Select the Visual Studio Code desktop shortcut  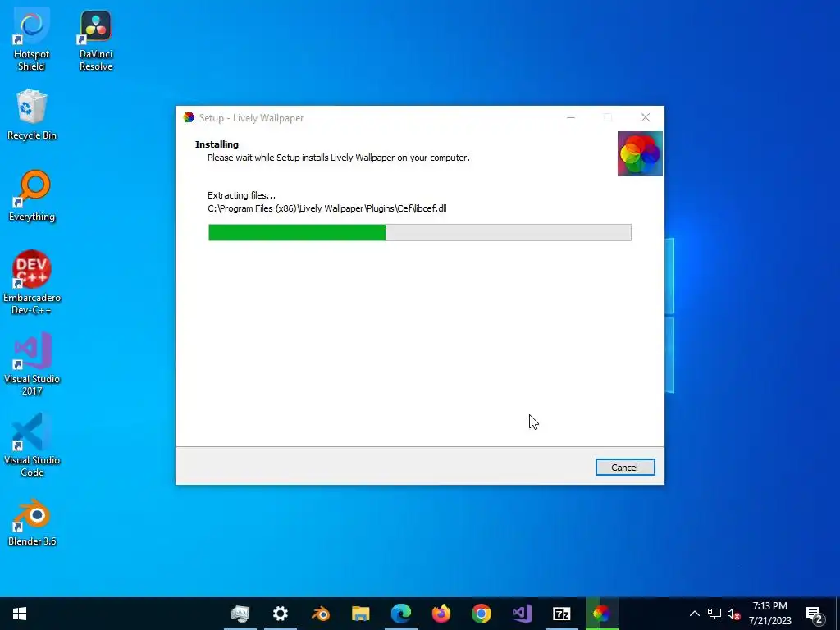click(32, 445)
